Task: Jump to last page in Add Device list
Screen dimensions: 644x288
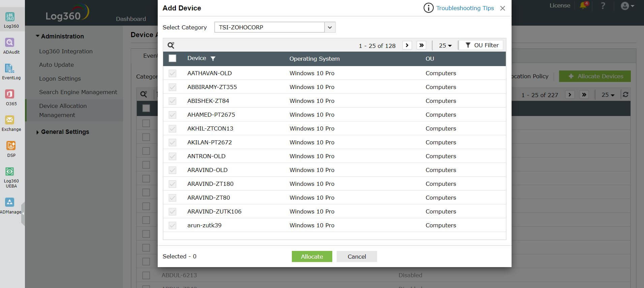Action: pyautogui.click(x=421, y=45)
